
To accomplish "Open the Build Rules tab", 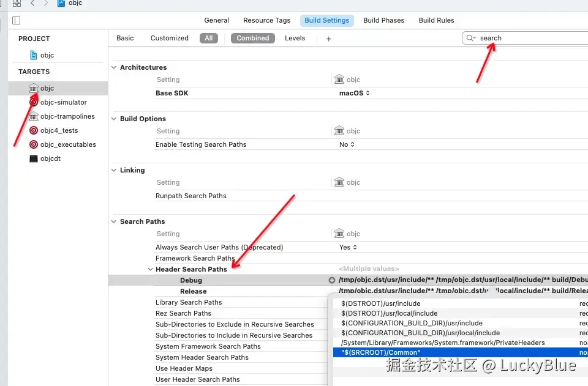I will 436,20.
